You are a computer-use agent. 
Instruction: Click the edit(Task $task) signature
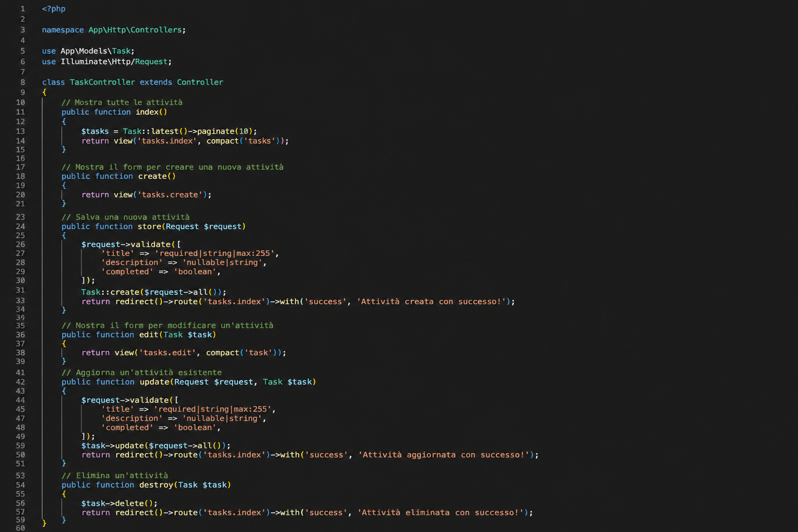tap(178, 335)
